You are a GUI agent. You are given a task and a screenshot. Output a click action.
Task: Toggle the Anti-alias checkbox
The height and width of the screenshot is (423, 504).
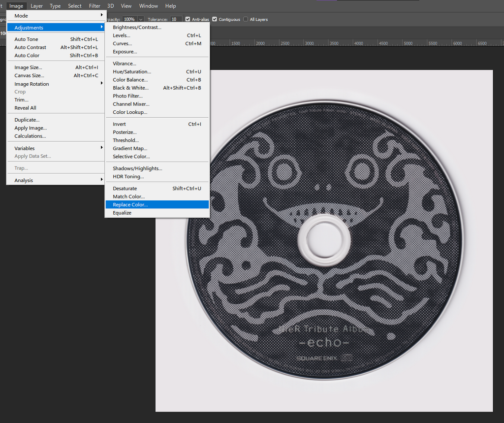188,20
